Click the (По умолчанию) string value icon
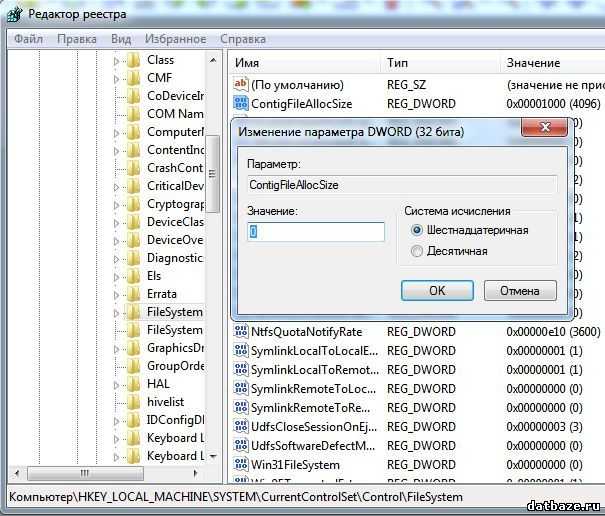Viewport: 605px width, 516px height. [241, 85]
